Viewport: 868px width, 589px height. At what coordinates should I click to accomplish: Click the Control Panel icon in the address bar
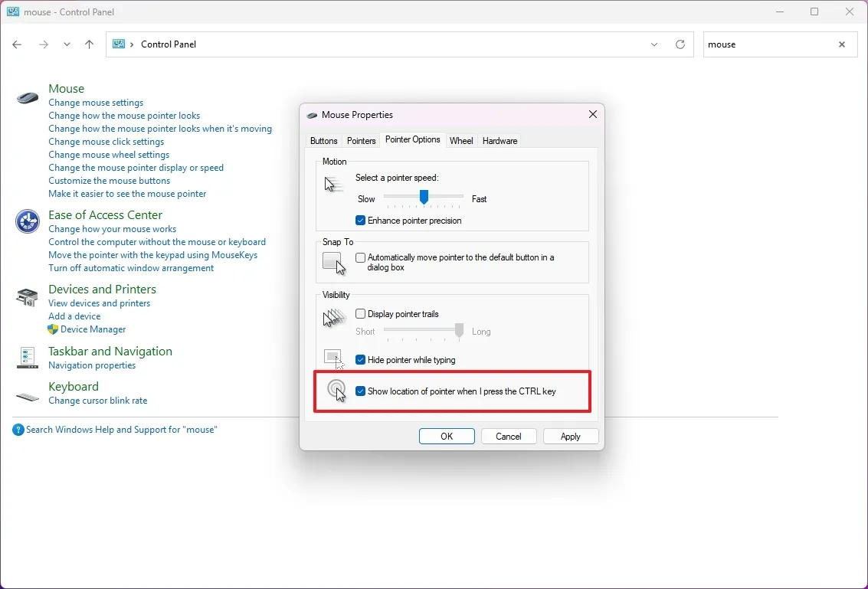120,44
